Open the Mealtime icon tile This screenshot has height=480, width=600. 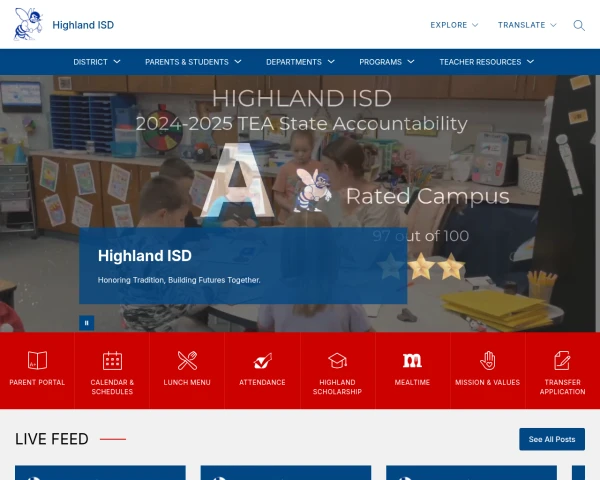pos(412,361)
